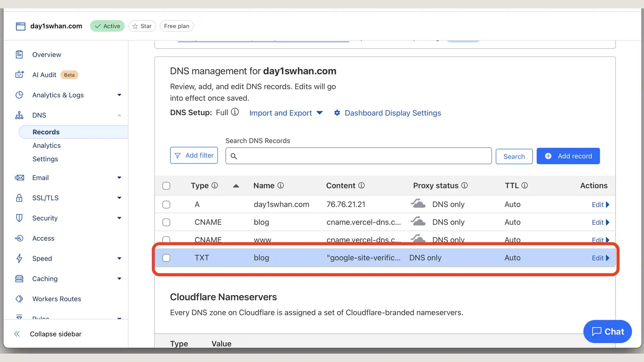The height and width of the screenshot is (362, 644).
Task: Expand the Security sidebar section
Action: [119, 218]
